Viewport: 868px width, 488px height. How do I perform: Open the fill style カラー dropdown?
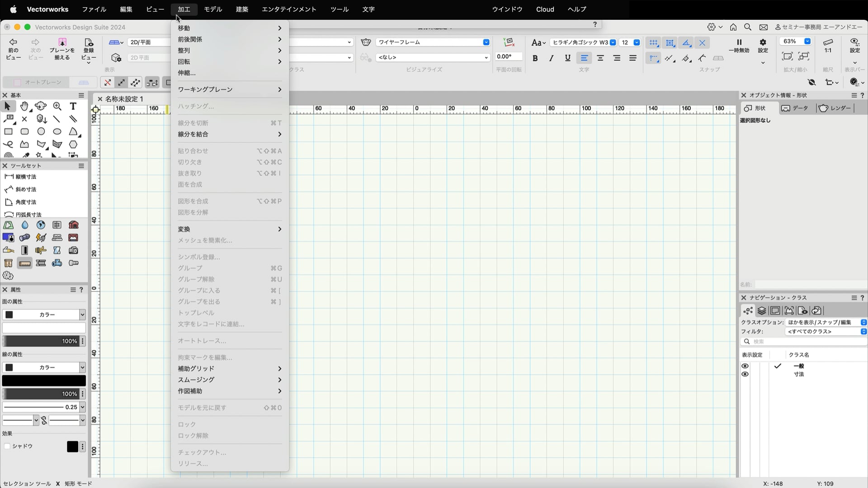[44, 314]
